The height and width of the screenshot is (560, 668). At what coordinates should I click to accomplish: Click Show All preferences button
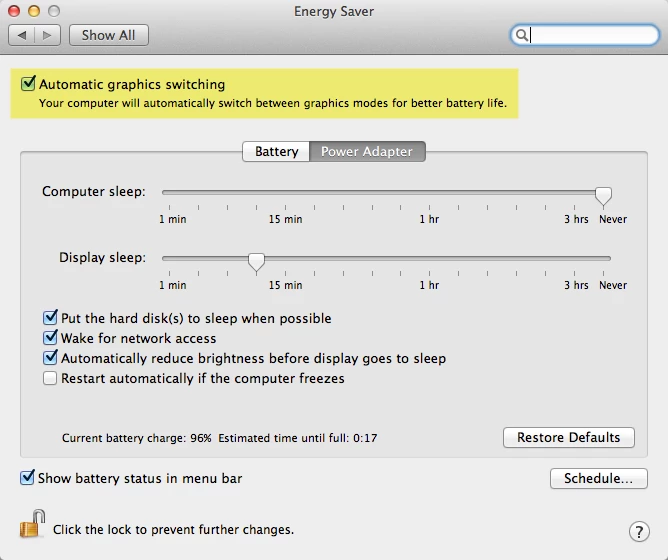point(109,35)
